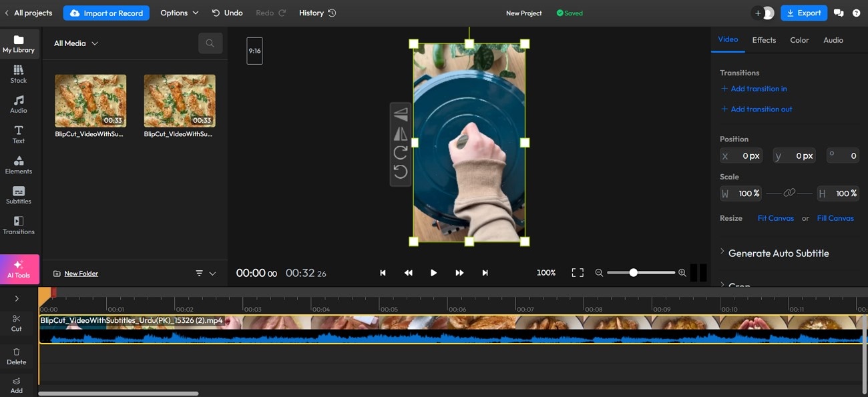
Task: Delete the selected clip
Action: pos(17,356)
